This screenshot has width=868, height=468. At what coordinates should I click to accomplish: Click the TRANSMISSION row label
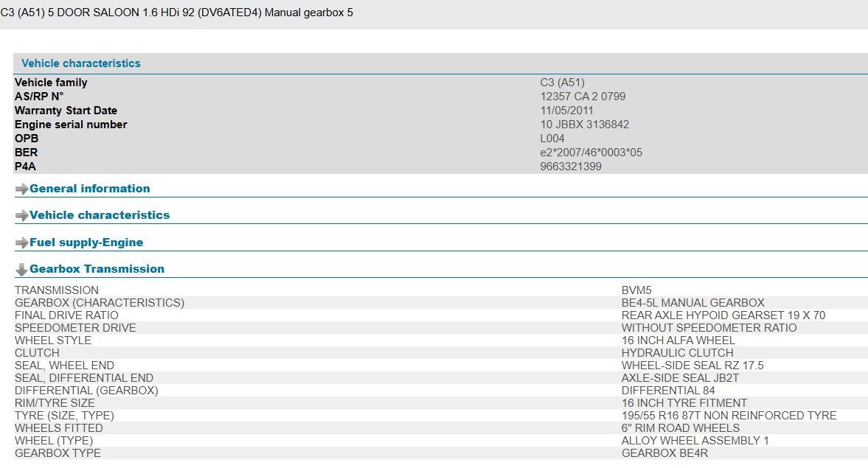point(57,290)
